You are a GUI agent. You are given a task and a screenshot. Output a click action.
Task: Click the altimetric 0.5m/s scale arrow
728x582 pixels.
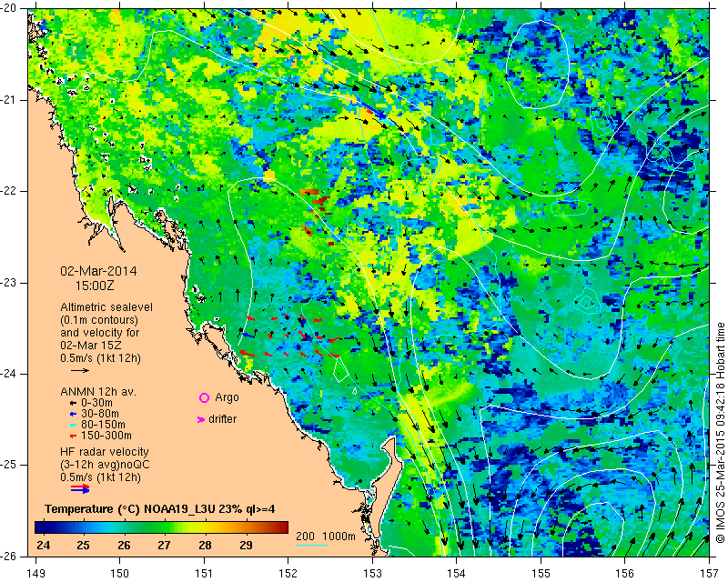(80, 370)
